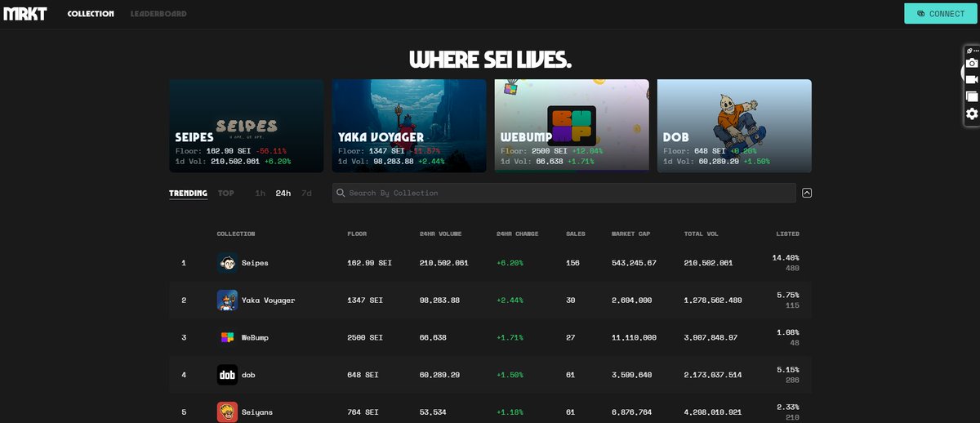This screenshot has height=423, width=980.
Task: Switch to the Trending tab
Action: pyautogui.click(x=188, y=194)
